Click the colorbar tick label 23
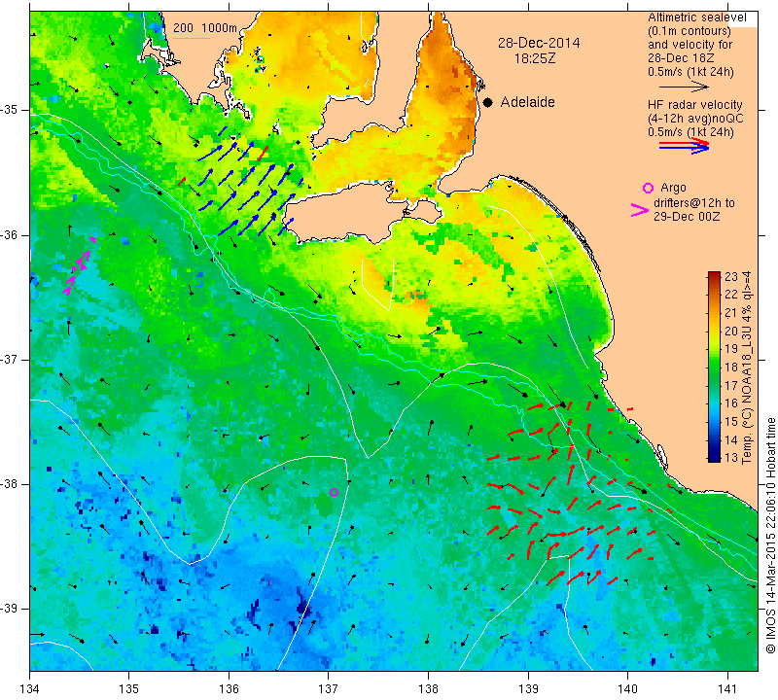This screenshot has height=700, width=778. 731,277
